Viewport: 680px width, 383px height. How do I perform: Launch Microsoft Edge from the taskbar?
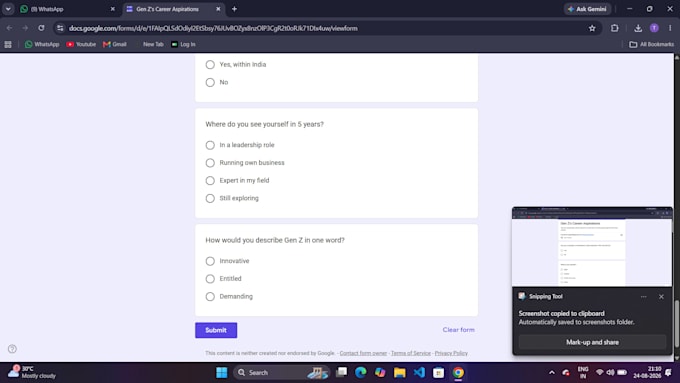click(x=360, y=372)
